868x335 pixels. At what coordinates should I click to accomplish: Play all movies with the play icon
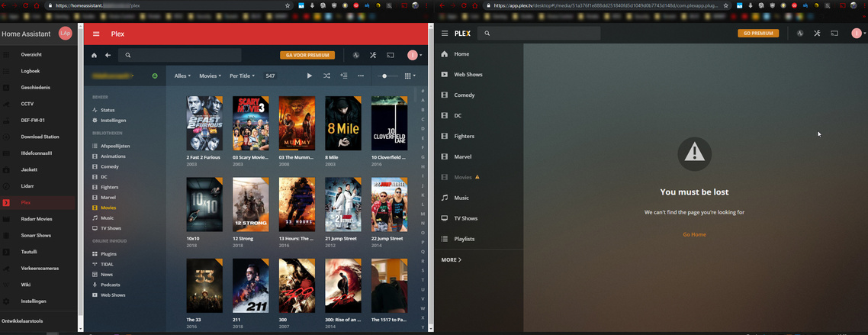310,76
